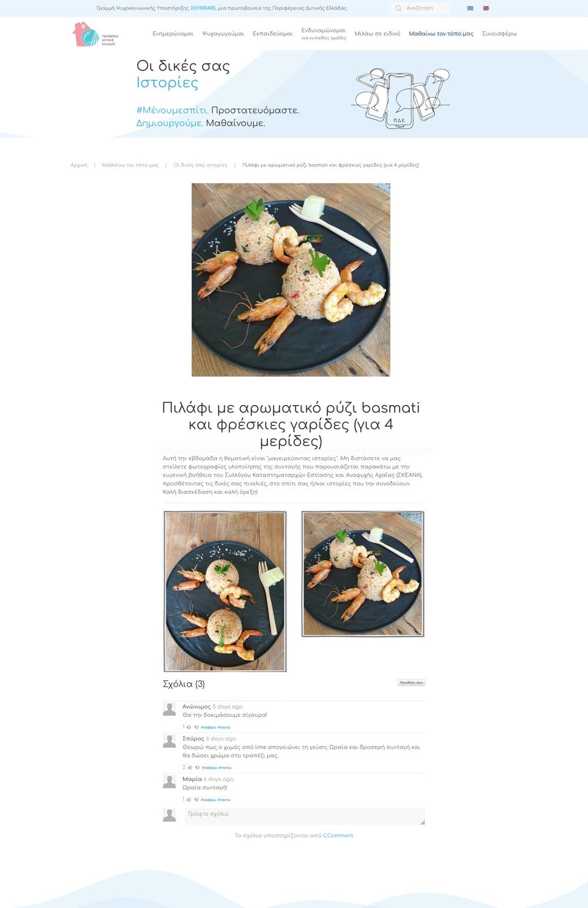Click the Προσθήκη νέου comment button
588x908 pixels.
click(x=411, y=683)
